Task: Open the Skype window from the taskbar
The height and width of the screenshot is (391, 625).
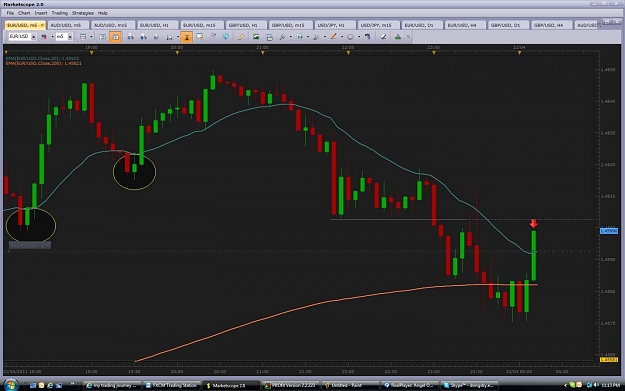Action: tap(468, 385)
